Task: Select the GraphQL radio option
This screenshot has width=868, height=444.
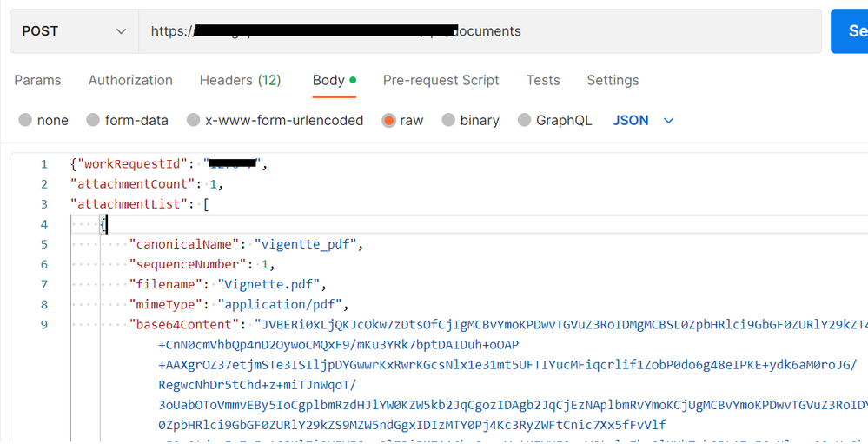Action: point(524,121)
